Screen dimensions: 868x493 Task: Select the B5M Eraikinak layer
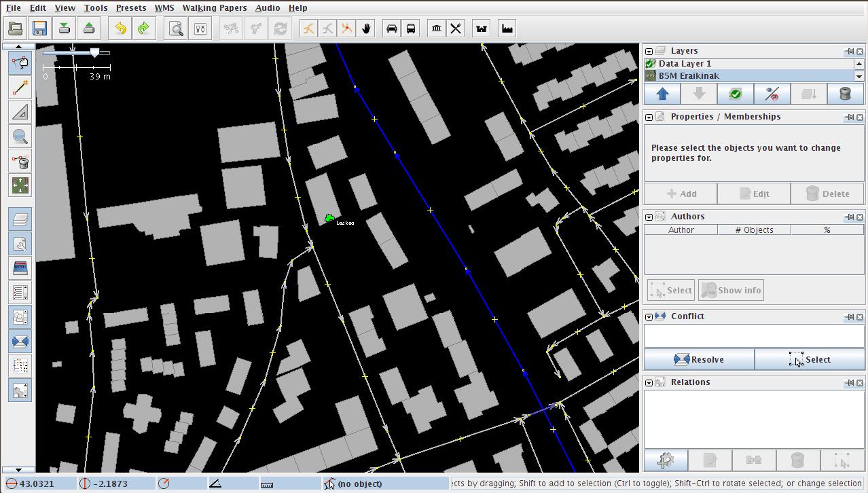pos(689,76)
